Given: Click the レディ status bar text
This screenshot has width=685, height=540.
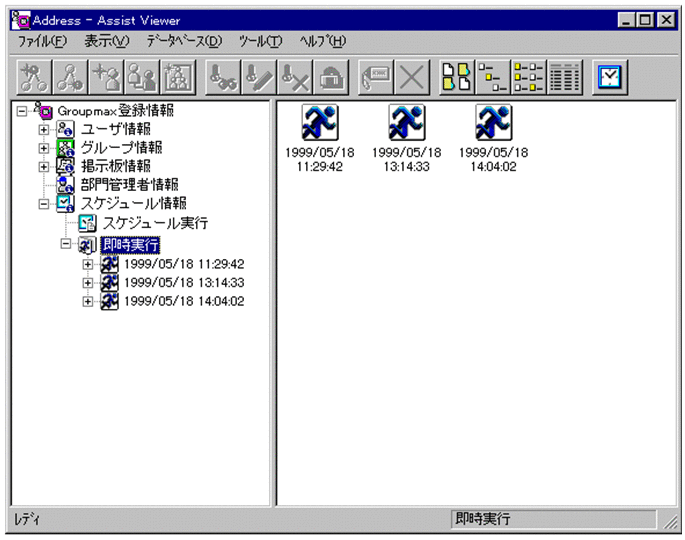Looking at the screenshot, I should (27, 519).
